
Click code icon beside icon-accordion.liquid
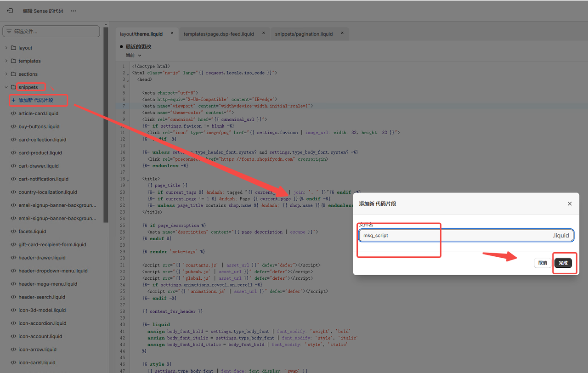click(x=13, y=323)
